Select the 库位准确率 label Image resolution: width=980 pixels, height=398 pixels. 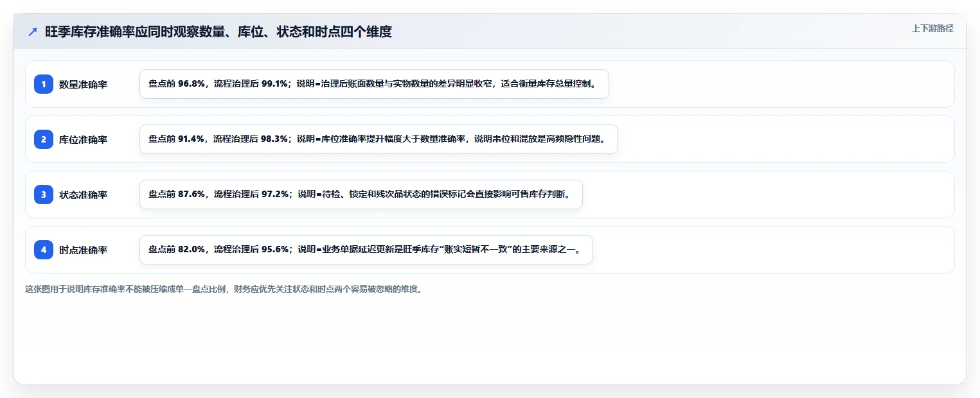click(83, 139)
